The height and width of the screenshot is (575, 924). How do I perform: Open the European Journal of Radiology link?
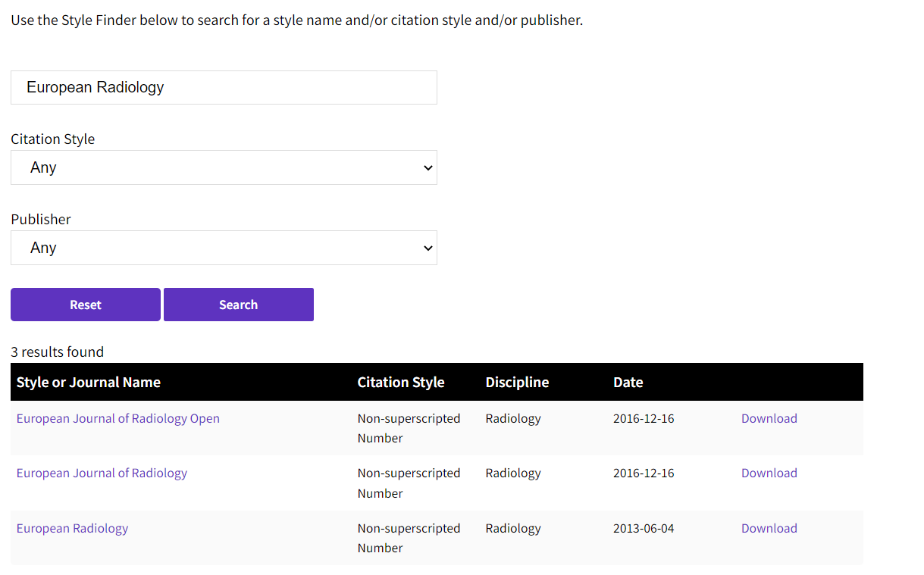tap(102, 473)
